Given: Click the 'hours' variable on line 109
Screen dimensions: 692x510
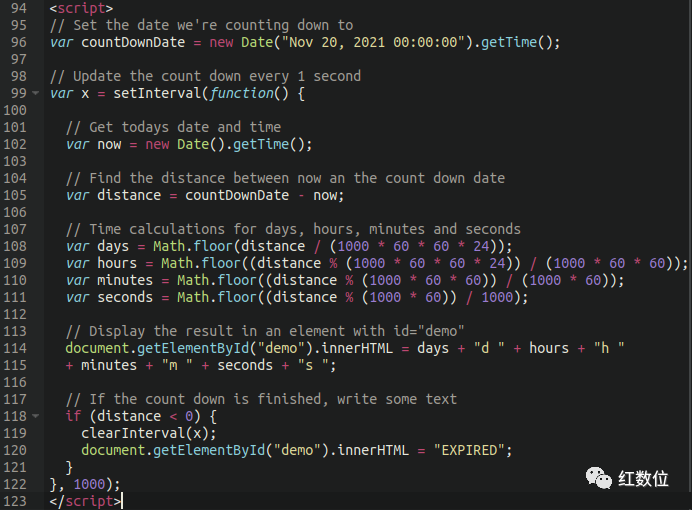Looking at the screenshot, I should (117, 263).
